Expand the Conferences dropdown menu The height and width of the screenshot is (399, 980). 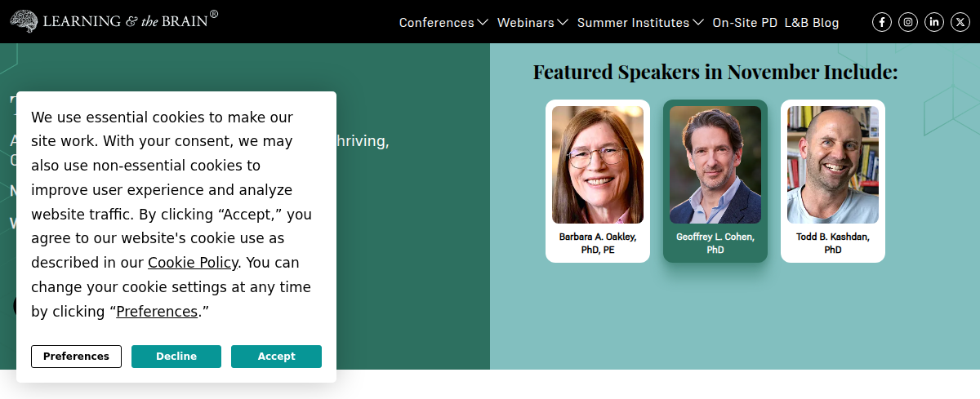443,23
